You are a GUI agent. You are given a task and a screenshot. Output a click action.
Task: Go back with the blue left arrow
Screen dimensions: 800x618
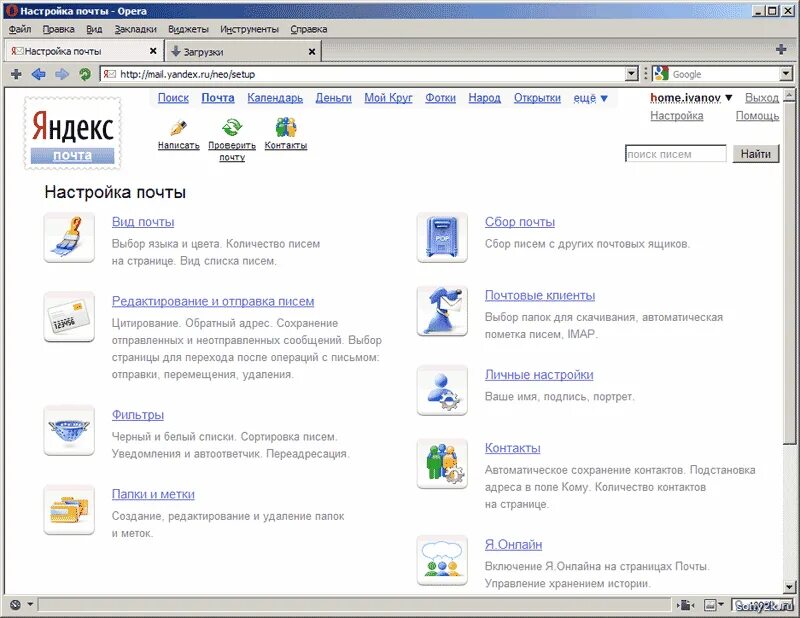38,75
